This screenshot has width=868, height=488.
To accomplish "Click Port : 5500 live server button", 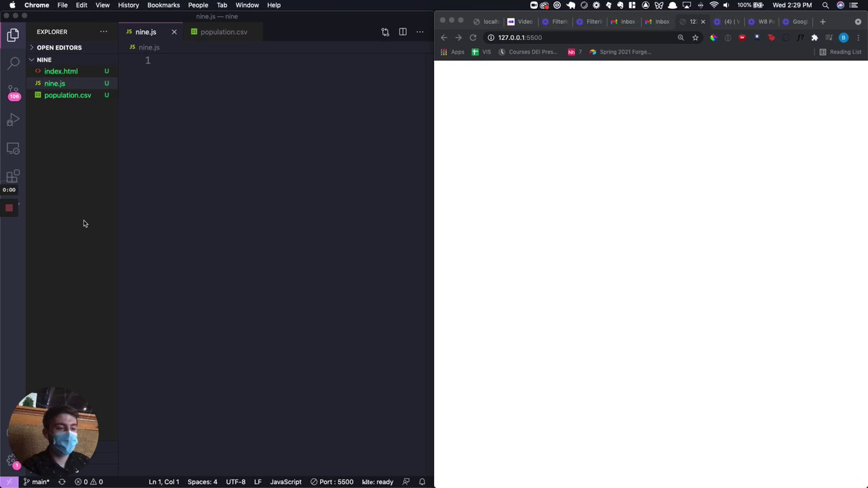I will click(332, 482).
